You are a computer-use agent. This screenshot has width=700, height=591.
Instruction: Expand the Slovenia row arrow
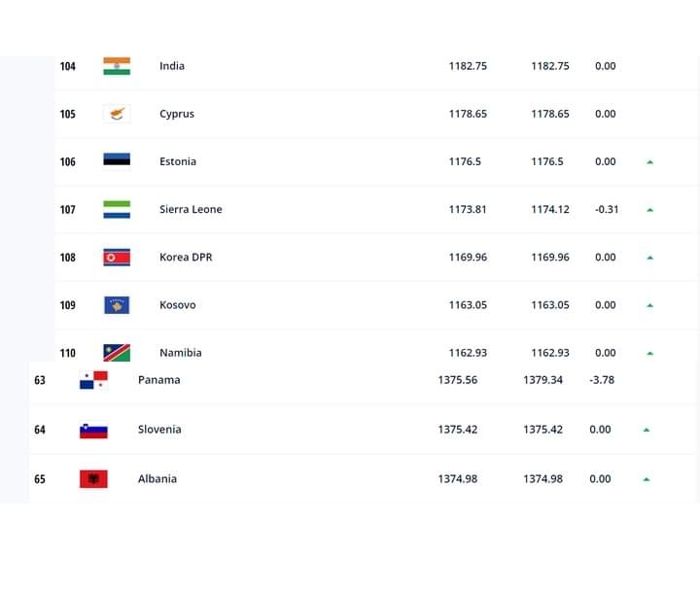tap(646, 430)
